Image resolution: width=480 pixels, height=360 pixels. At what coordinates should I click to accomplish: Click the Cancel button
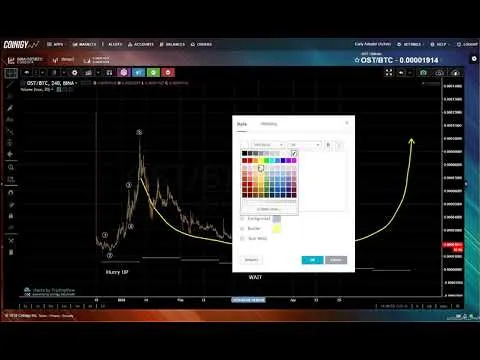tap(336, 260)
